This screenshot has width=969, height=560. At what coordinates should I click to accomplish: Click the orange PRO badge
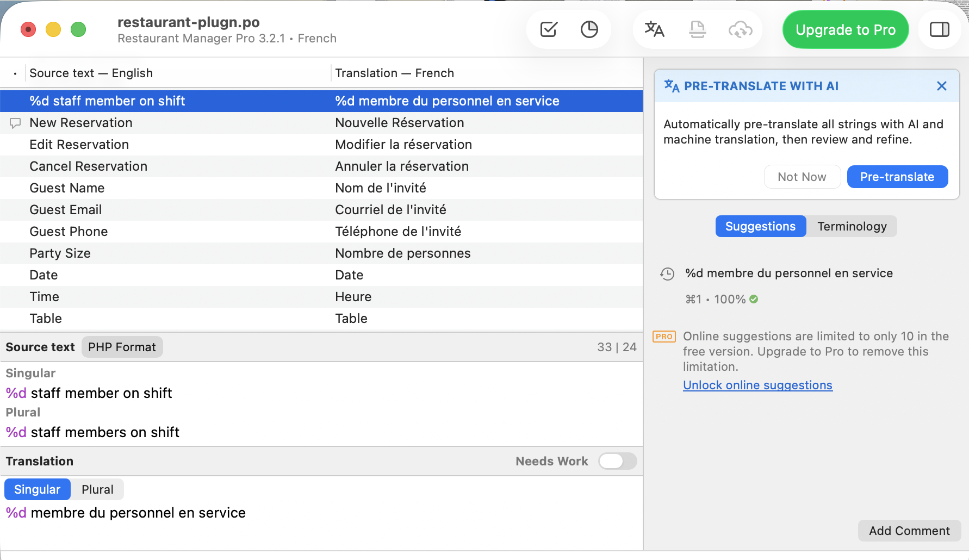(664, 337)
